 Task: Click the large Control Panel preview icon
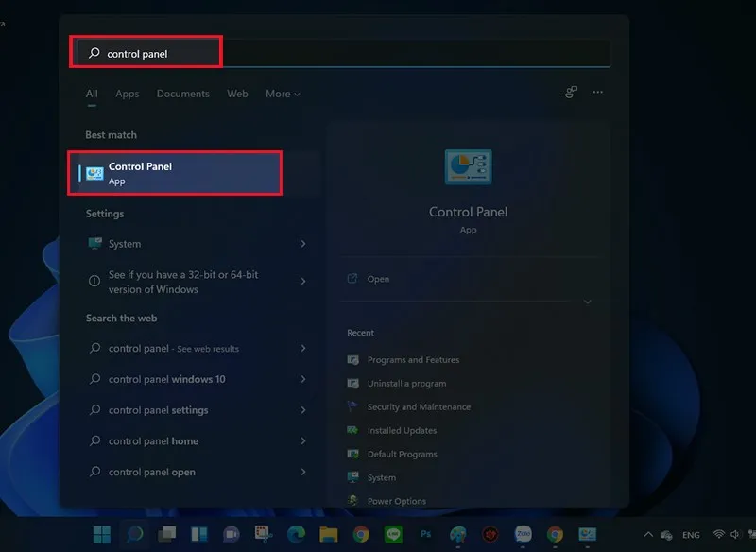(x=468, y=168)
